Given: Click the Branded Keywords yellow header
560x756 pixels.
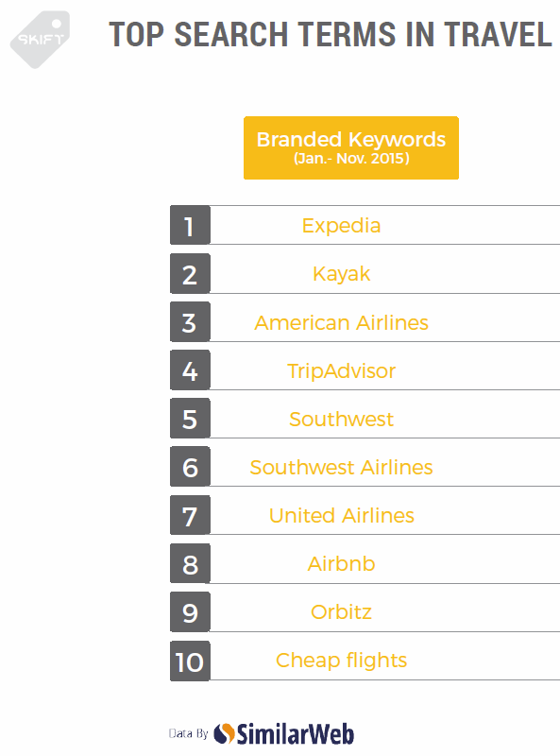Looking at the screenshot, I should pos(351,147).
